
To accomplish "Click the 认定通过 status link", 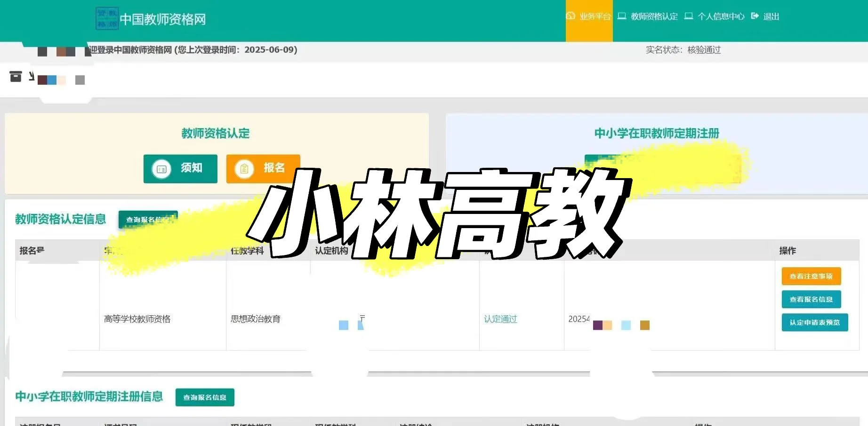I will point(500,319).
